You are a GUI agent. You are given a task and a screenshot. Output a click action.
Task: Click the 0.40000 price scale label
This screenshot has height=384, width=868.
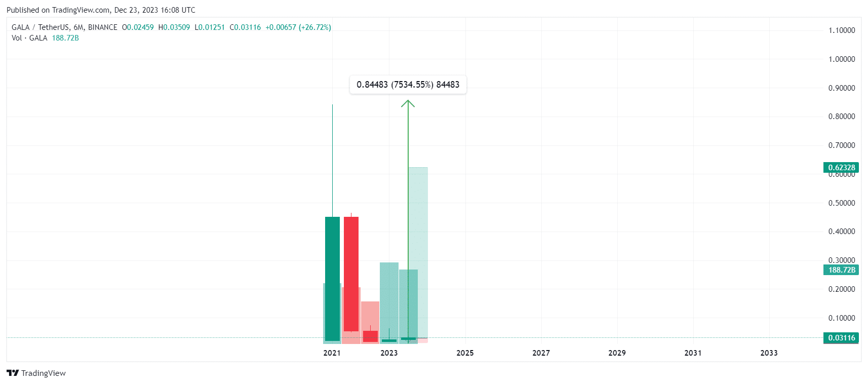point(842,232)
